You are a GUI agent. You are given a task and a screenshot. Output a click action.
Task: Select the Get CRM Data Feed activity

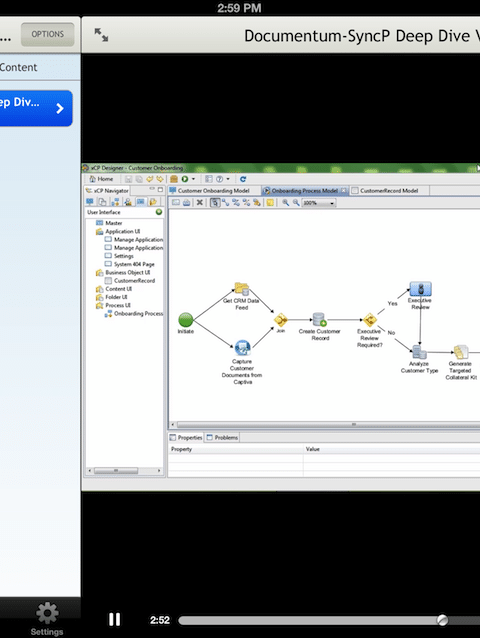[242, 289]
